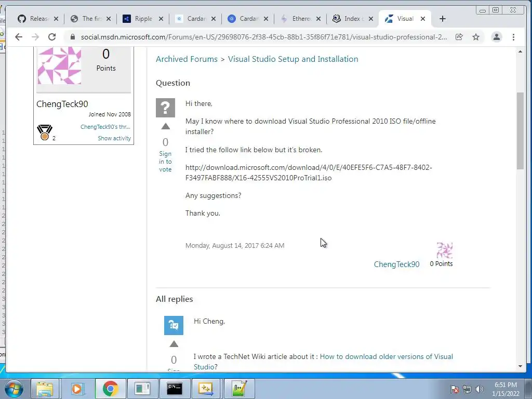Screen dimensions: 532x399
Task: Upvote the first reply with arrow
Action: tap(174, 344)
